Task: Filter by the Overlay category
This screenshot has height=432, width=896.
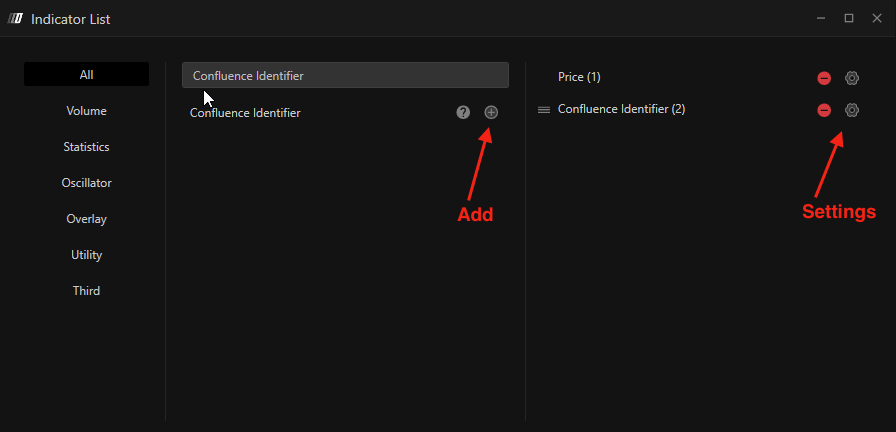Action: point(87,219)
